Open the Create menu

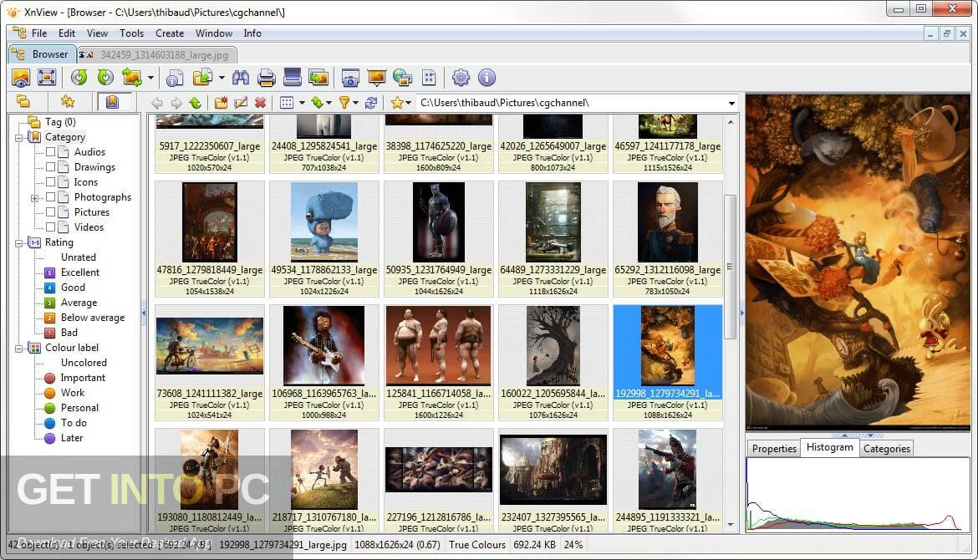pos(170,33)
